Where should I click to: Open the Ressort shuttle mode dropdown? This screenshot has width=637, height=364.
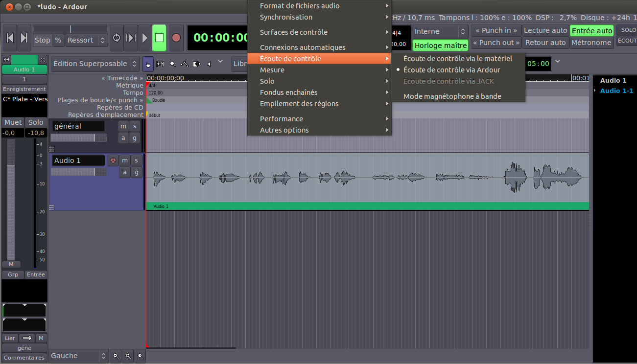tap(86, 40)
